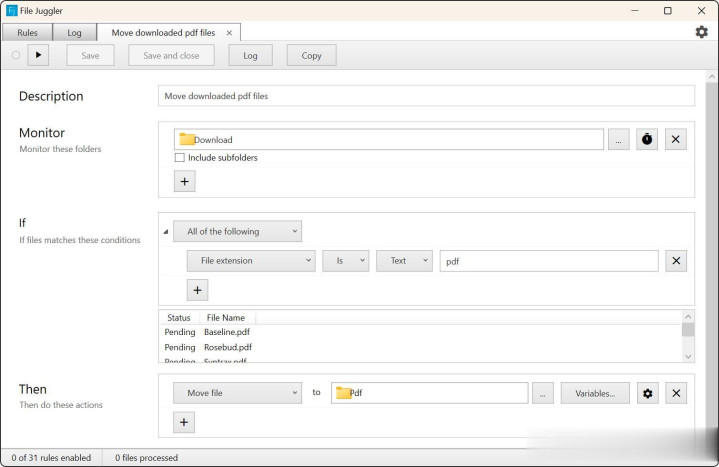Open the File extension dropdown

[251, 261]
